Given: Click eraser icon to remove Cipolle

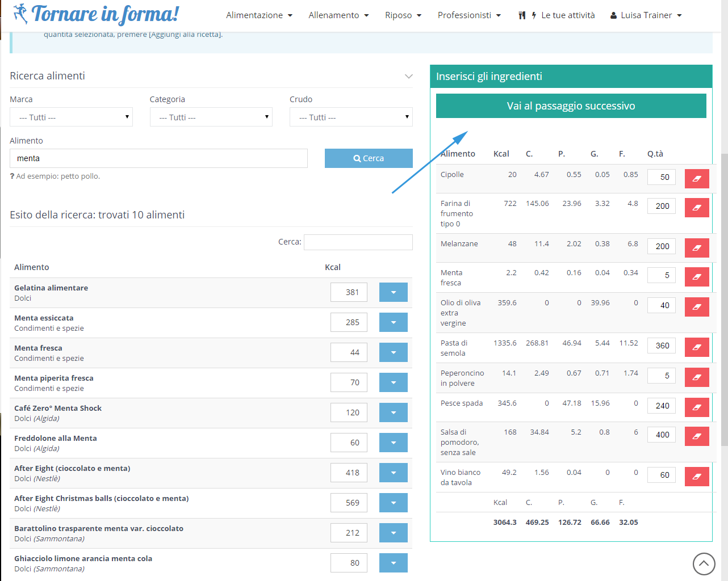Looking at the screenshot, I should point(696,179).
